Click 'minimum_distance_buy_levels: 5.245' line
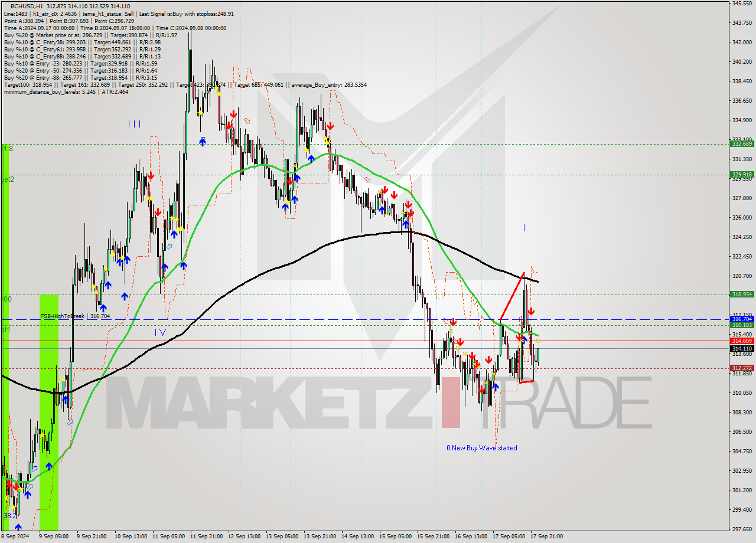Screen dimensions: 756x543 [66, 91]
